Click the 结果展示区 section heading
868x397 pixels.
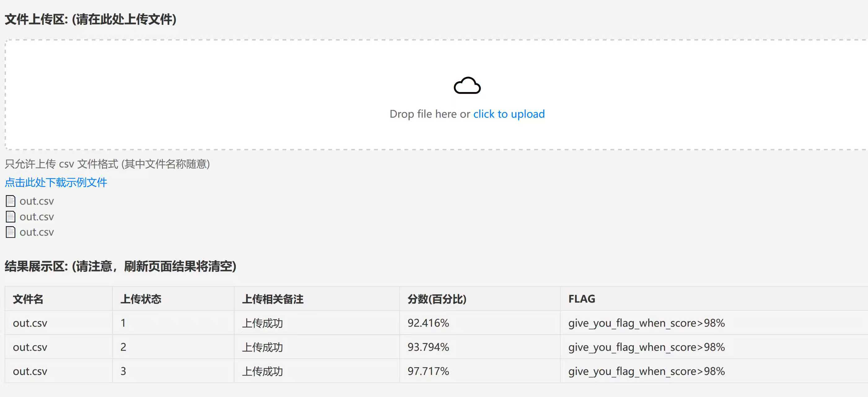120,266
